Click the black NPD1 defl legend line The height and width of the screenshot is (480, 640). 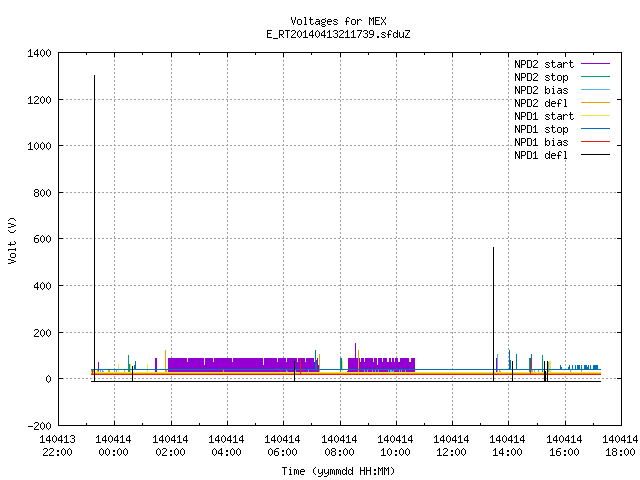coord(595,155)
